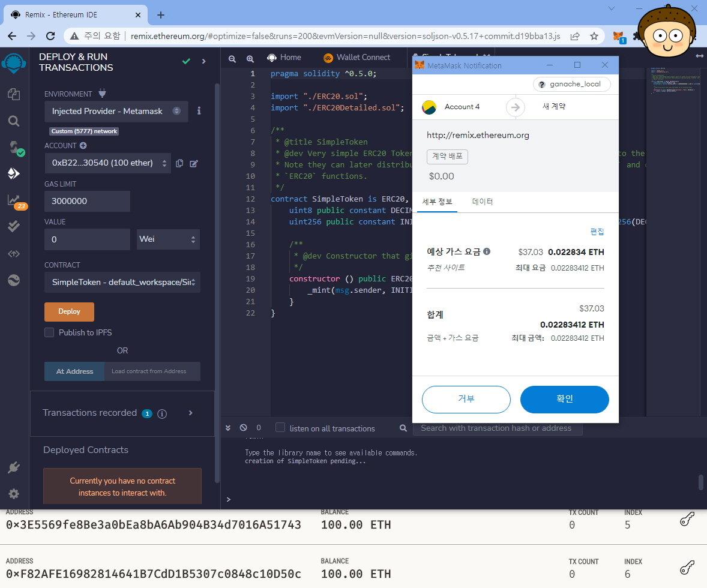This screenshot has height=588, width=707.
Task: Confirm transaction with 확인 button
Action: tap(565, 399)
